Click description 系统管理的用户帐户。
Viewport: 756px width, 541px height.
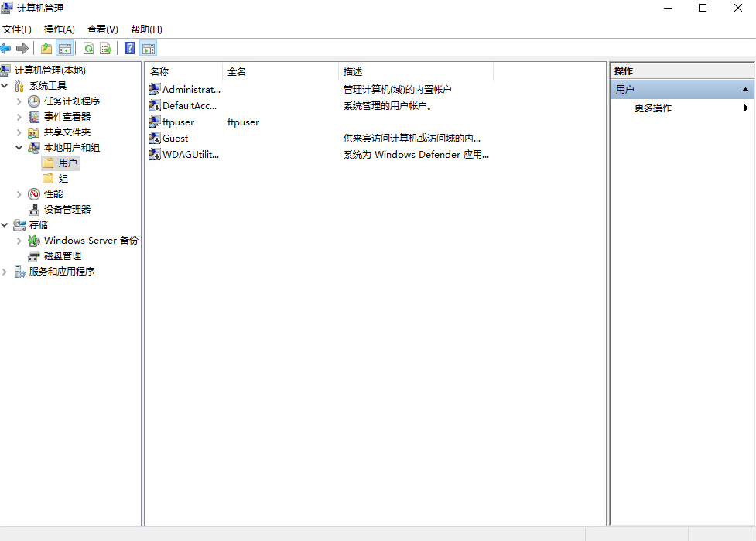388,105
